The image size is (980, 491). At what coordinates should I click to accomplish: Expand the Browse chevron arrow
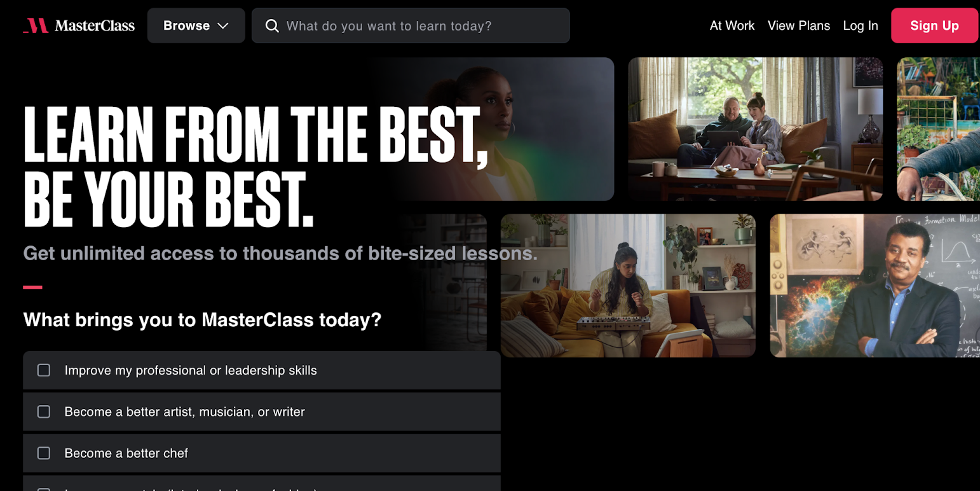coord(222,26)
